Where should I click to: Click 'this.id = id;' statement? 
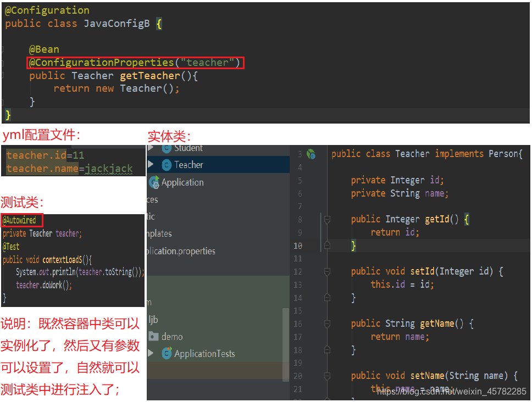tap(402, 284)
